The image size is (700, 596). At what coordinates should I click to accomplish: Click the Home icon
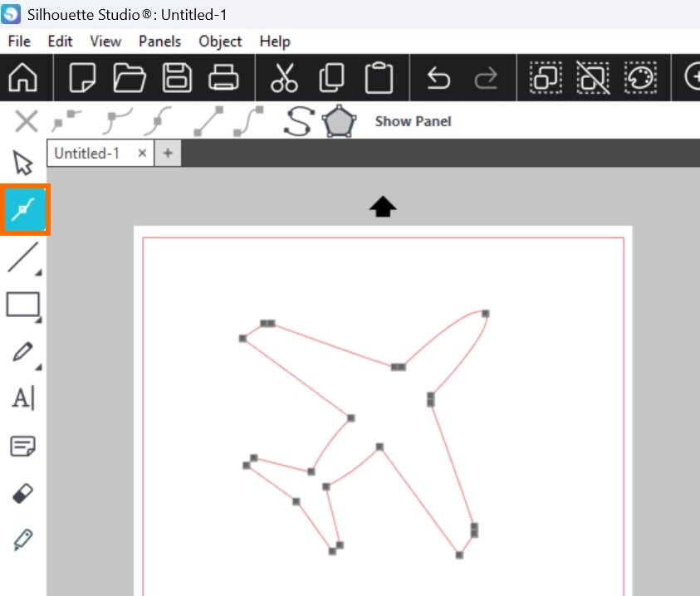[x=23, y=78]
